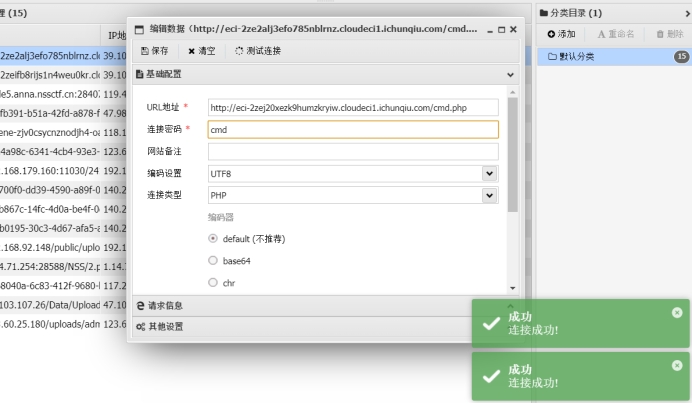This screenshot has width=692, height=404.
Task: Click the 删除 category button
Action: pyautogui.click(x=670, y=34)
